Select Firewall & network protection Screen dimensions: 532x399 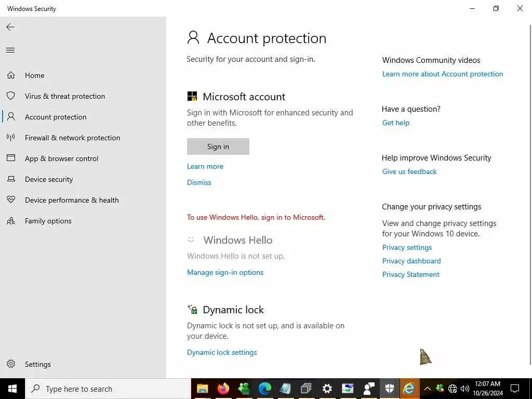click(x=72, y=138)
